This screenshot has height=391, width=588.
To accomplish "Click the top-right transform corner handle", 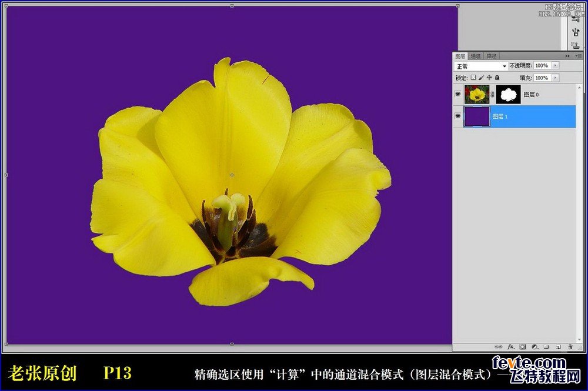I will coord(457,6).
